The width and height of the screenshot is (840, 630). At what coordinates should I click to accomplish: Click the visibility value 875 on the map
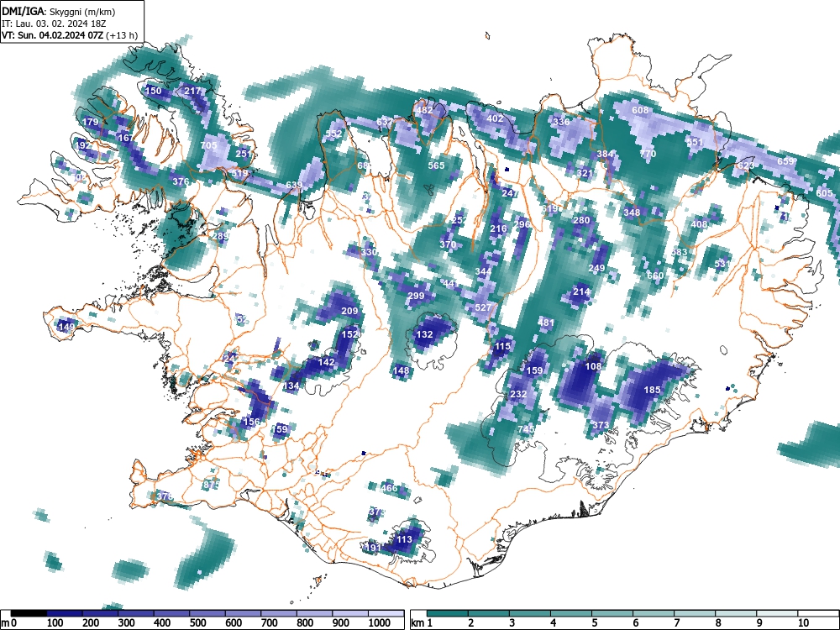coord(212,485)
